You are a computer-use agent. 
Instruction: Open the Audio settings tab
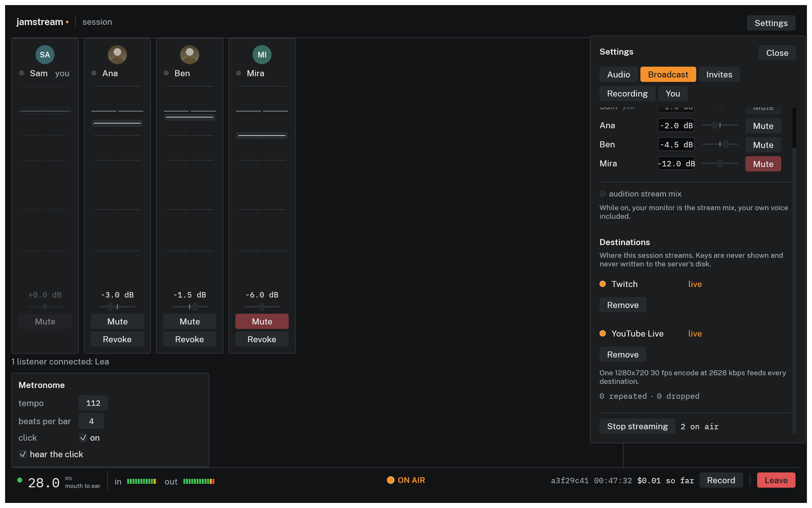(x=619, y=74)
